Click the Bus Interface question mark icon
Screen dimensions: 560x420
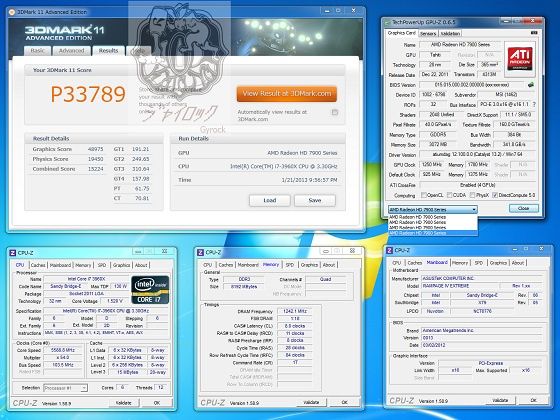point(534,105)
